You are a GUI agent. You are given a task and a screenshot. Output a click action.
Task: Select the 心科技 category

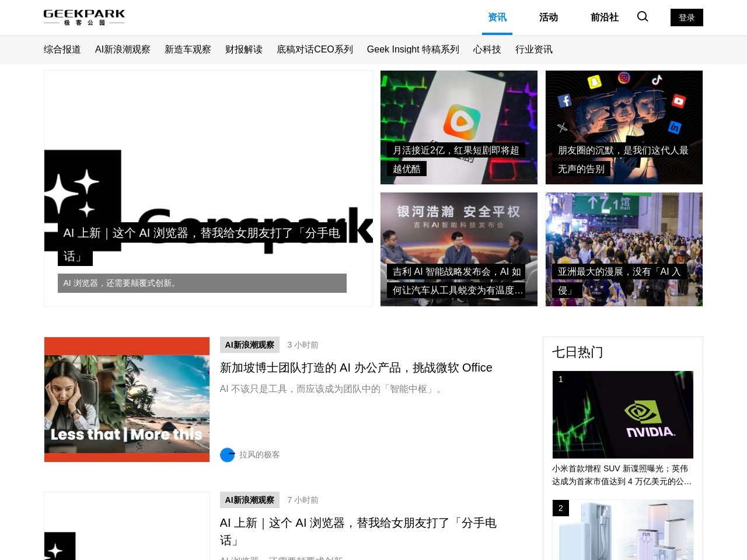point(486,50)
